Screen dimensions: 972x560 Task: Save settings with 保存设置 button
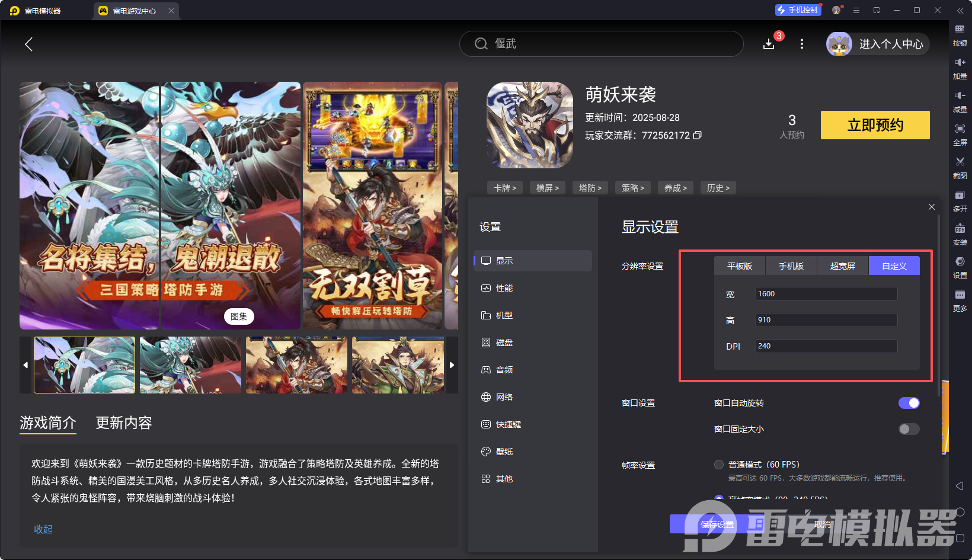(717, 524)
